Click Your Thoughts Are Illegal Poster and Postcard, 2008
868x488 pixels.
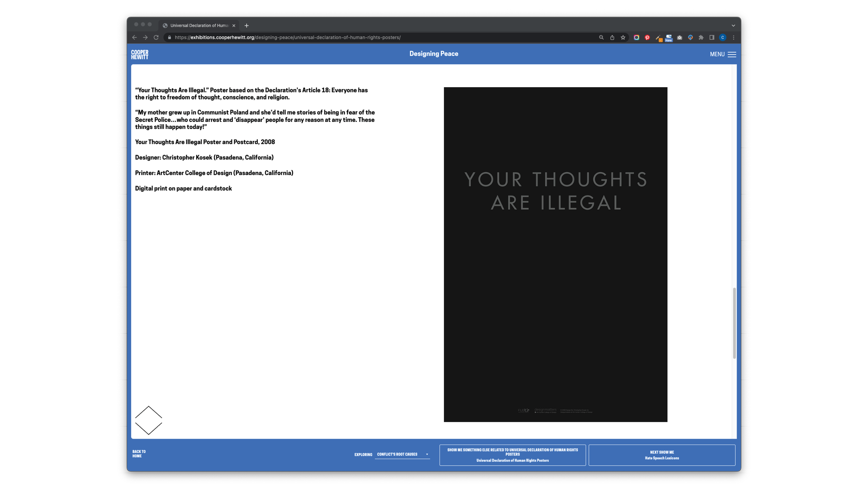[x=205, y=142]
